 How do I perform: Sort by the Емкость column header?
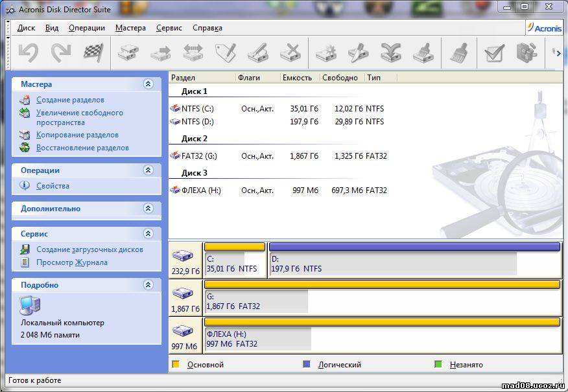(300, 78)
